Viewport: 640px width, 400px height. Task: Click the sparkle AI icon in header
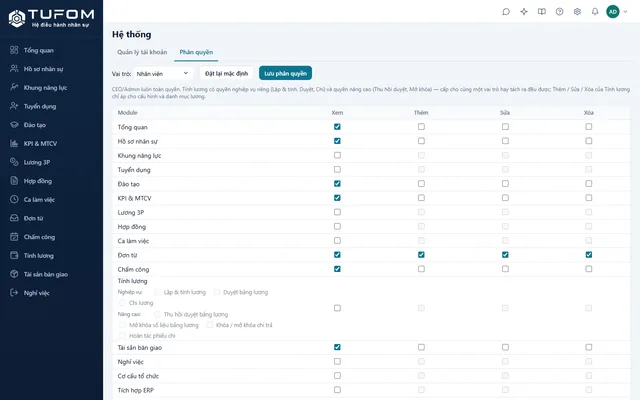[524, 12]
